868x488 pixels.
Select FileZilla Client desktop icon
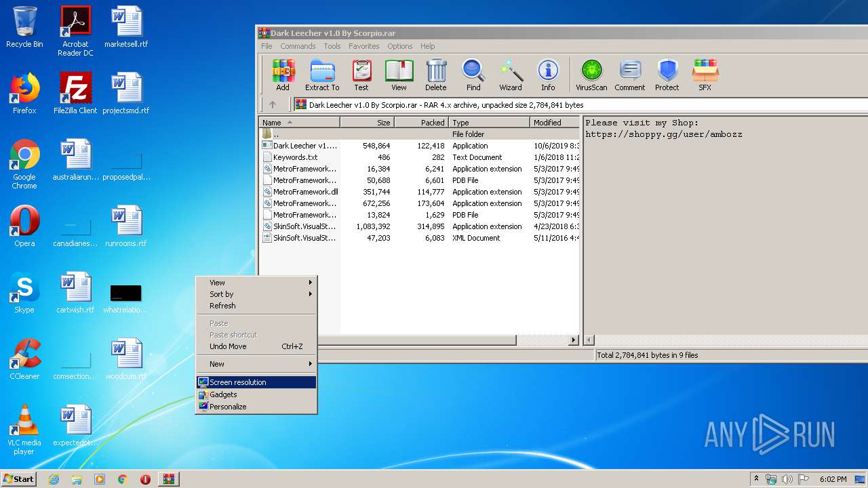[75, 94]
